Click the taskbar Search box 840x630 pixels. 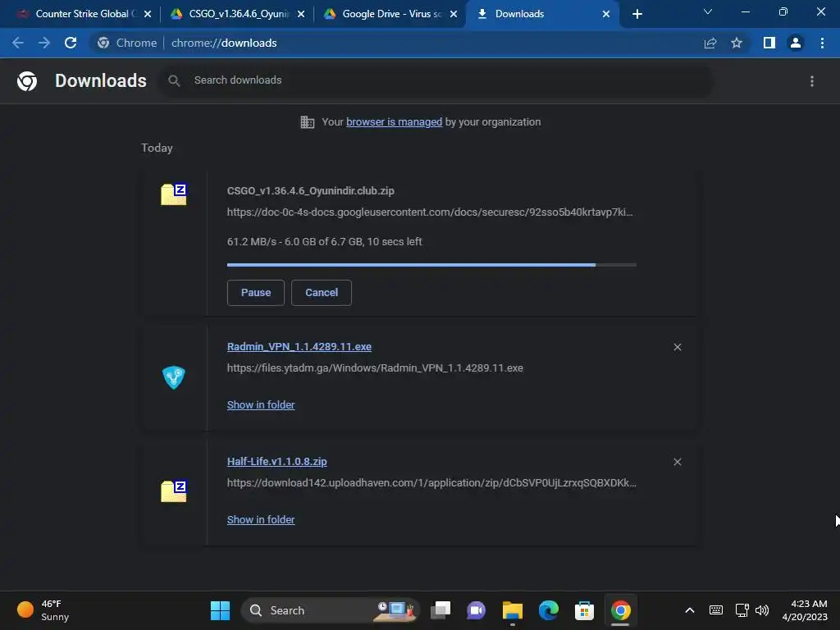[x=331, y=610]
